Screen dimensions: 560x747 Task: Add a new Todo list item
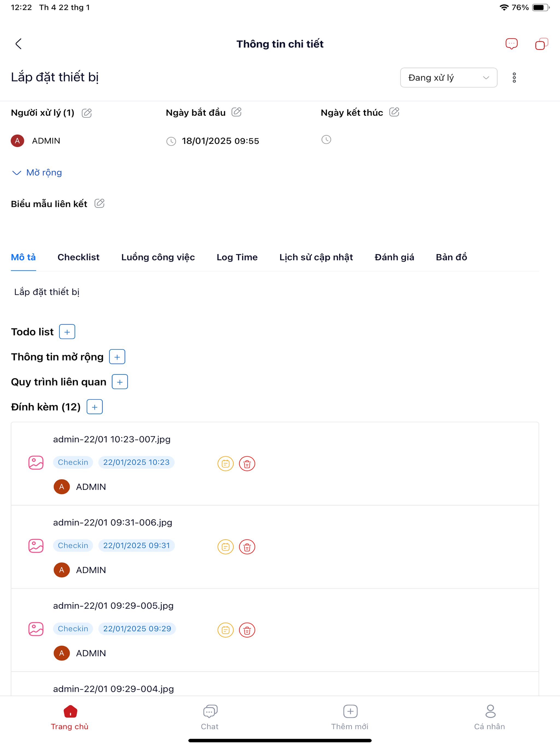click(x=67, y=332)
